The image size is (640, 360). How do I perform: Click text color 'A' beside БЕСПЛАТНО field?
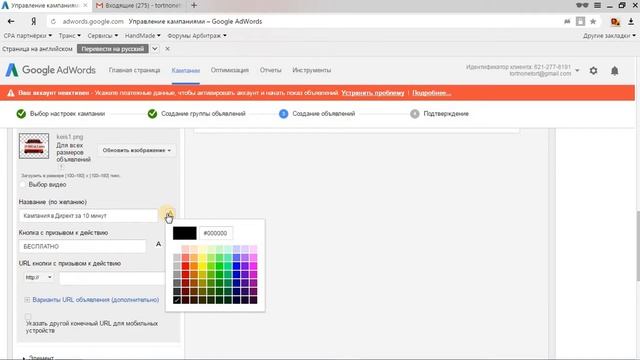[x=158, y=244]
